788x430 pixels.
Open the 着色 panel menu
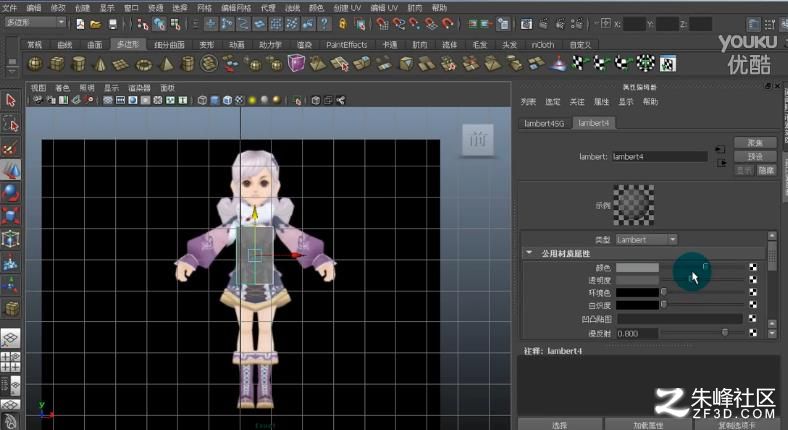coord(62,87)
